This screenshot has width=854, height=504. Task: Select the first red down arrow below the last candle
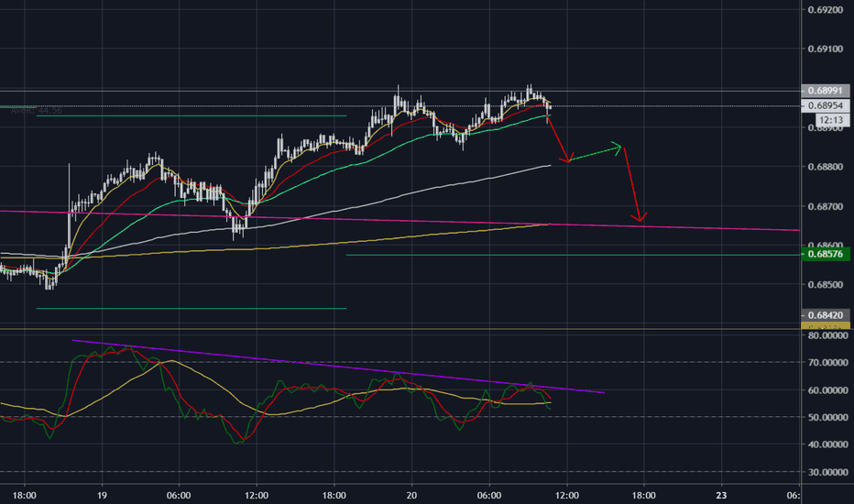click(559, 139)
